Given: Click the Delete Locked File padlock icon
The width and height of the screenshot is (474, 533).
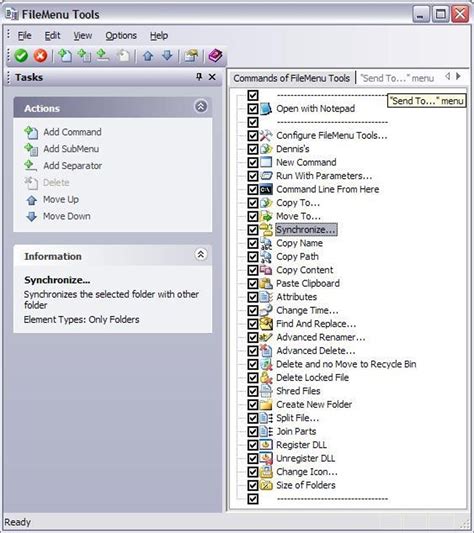Looking at the screenshot, I should click(266, 378).
